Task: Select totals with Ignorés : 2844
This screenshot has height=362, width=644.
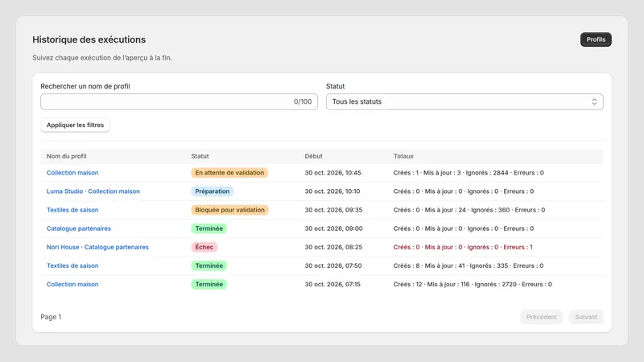Action: coord(469,173)
